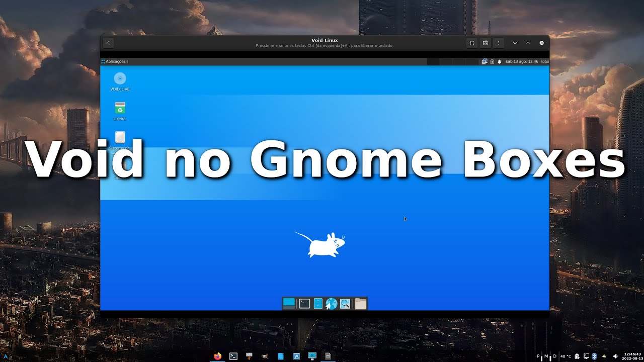
Task: Open Boxes keyboard shortcuts send button
Action: coord(485,43)
